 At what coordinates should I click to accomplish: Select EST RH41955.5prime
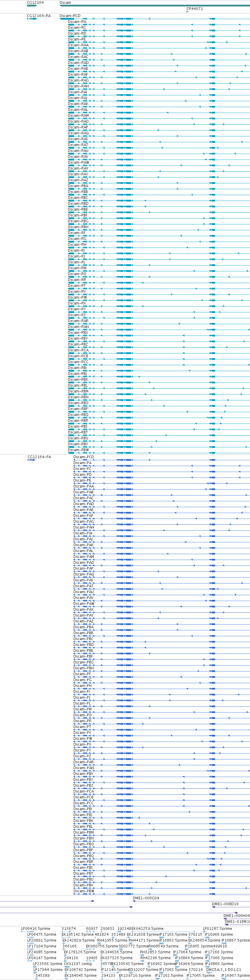(x=112, y=940)
